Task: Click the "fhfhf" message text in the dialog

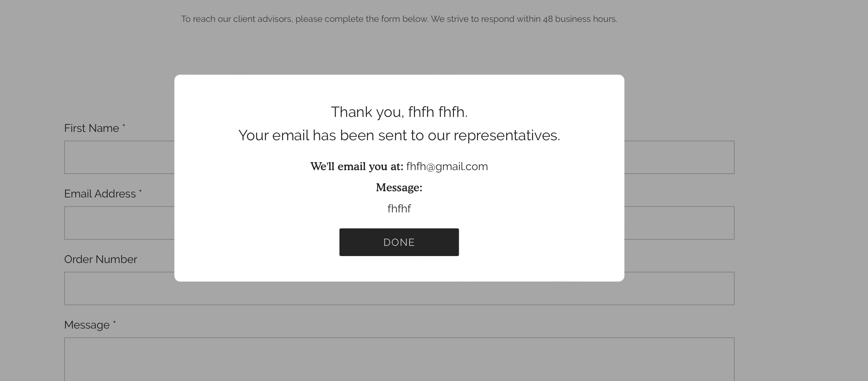Action: pyautogui.click(x=399, y=209)
